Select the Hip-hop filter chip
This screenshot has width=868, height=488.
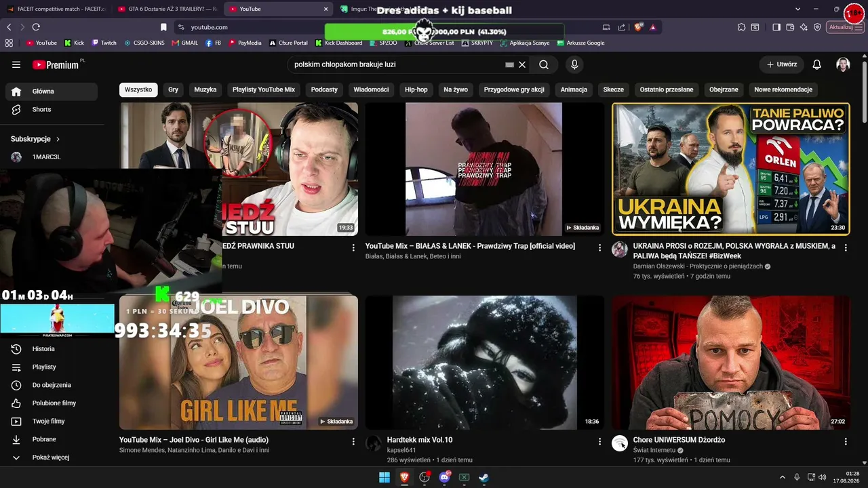pyautogui.click(x=416, y=89)
